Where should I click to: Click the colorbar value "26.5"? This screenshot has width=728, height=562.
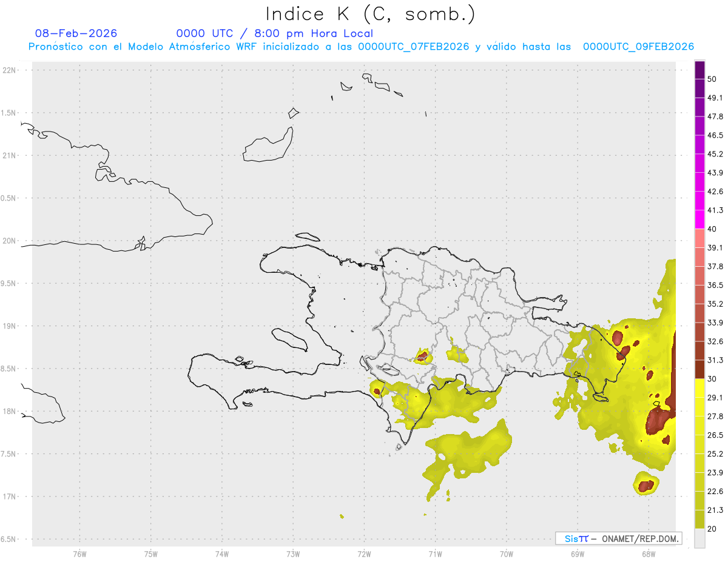tap(715, 435)
